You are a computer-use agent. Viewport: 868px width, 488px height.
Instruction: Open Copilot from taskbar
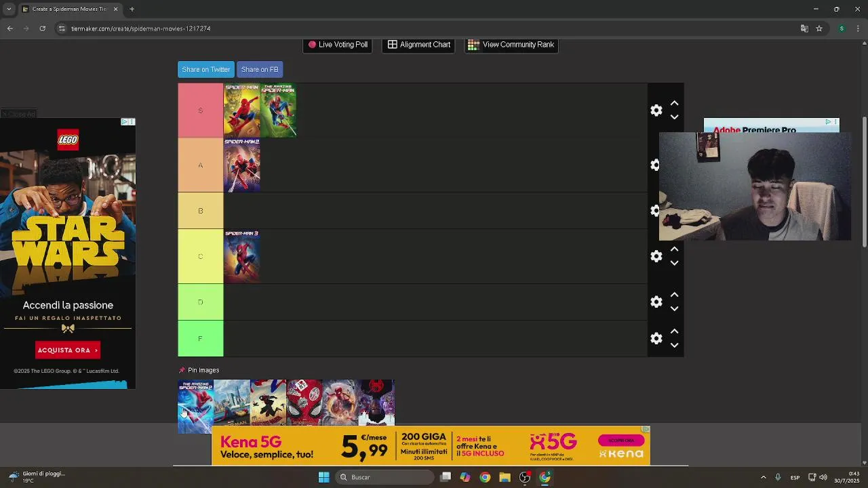465,477
